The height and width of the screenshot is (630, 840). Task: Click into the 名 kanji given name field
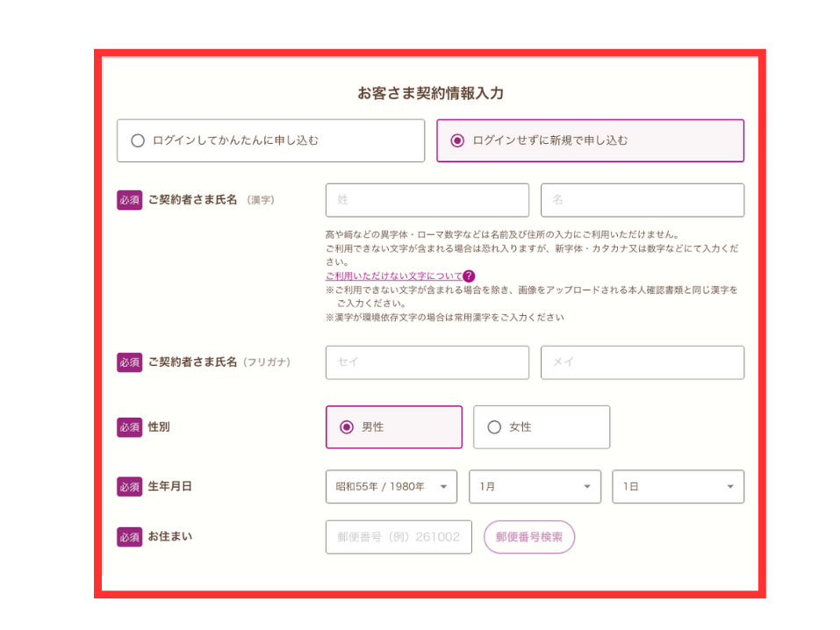pos(642,200)
